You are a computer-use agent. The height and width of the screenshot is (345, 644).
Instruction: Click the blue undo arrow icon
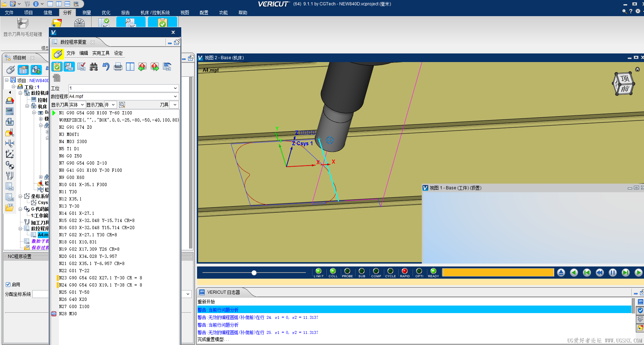click(x=106, y=67)
